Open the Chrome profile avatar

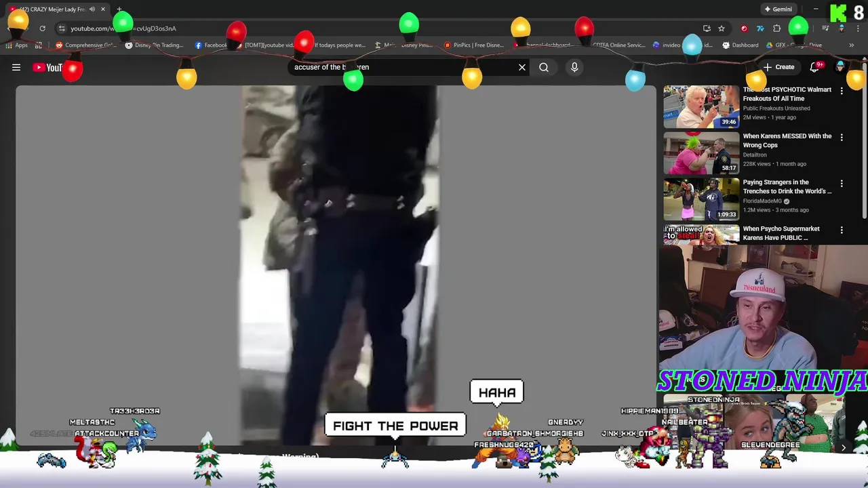pyautogui.click(x=842, y=28)
